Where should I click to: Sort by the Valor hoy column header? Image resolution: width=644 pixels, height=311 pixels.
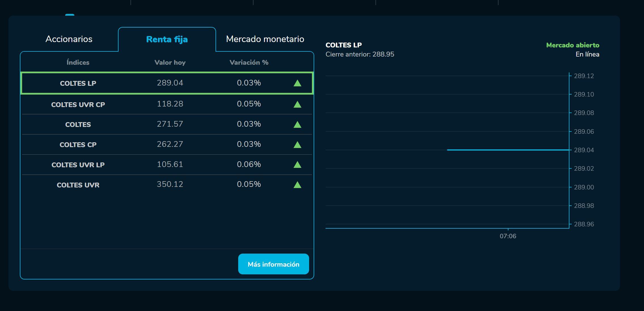click(x=170, y=62)
